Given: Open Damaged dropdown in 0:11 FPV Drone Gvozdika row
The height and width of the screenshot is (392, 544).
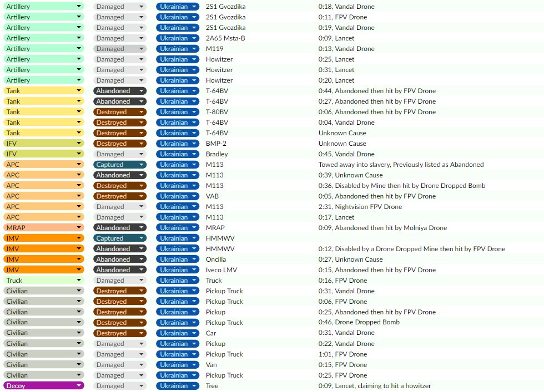Looking at the screenshot, I should (120, 17).
